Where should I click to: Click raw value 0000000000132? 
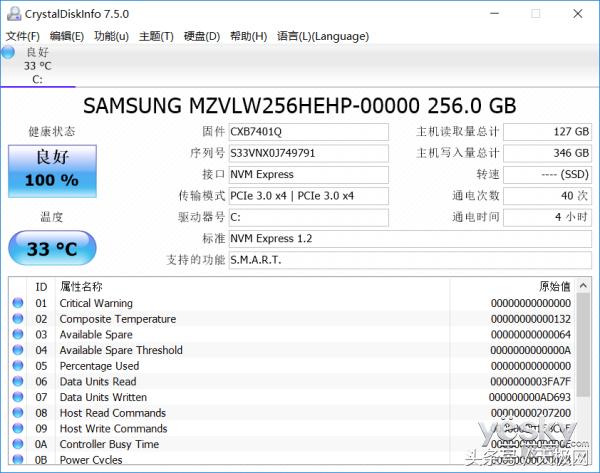(x=531, y=319)
